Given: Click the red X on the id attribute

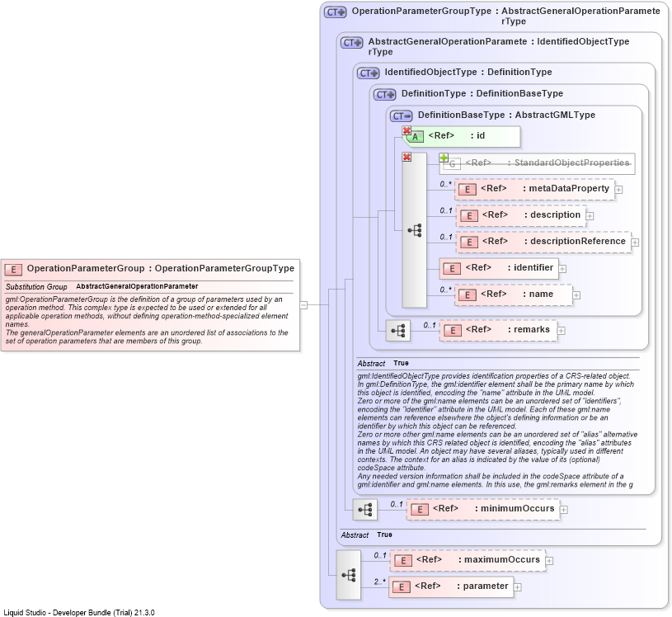Looking at the screenshot, I should [x=406, y=130].
